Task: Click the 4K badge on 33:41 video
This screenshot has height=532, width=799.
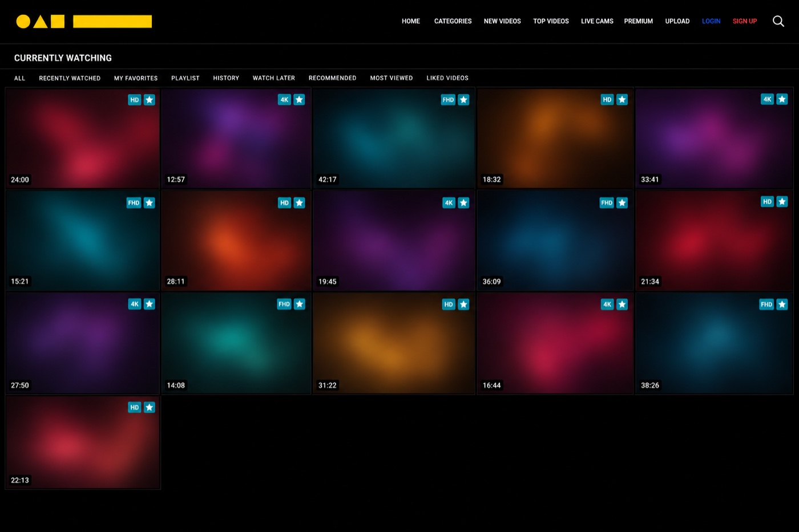Action: tap(768, 99)
